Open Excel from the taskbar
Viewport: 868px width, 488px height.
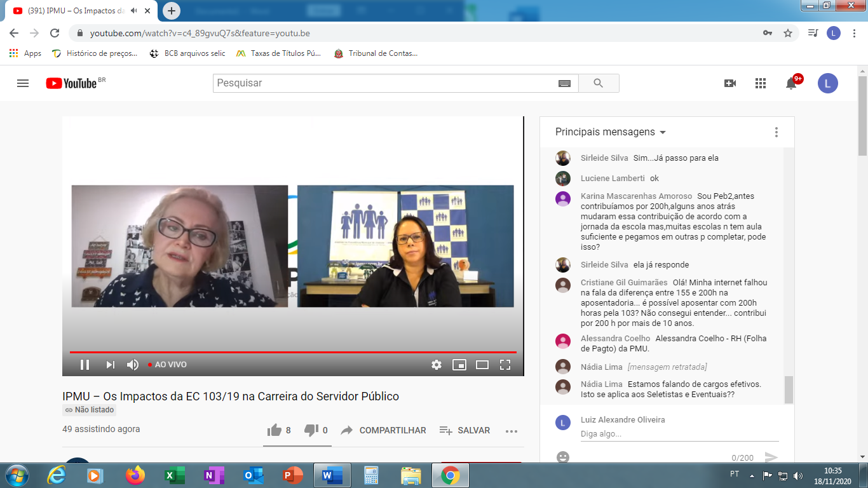pos(175,475)
